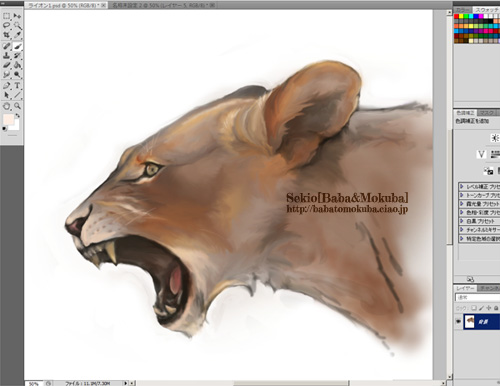Screen dimensions: 500x386
Task: Pick the red swatch in Swatches panel
Action: click(457, 16)
